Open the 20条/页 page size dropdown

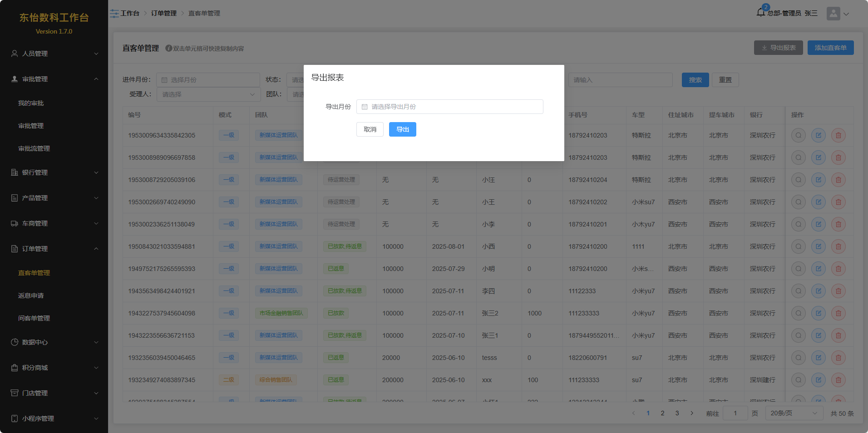(794, 413)
